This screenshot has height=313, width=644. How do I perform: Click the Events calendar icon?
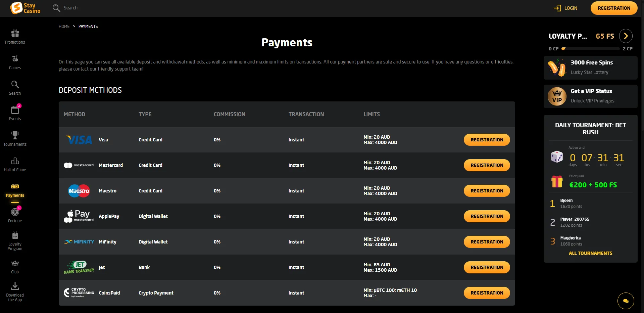pyautogui.click(x=15, y=110)
